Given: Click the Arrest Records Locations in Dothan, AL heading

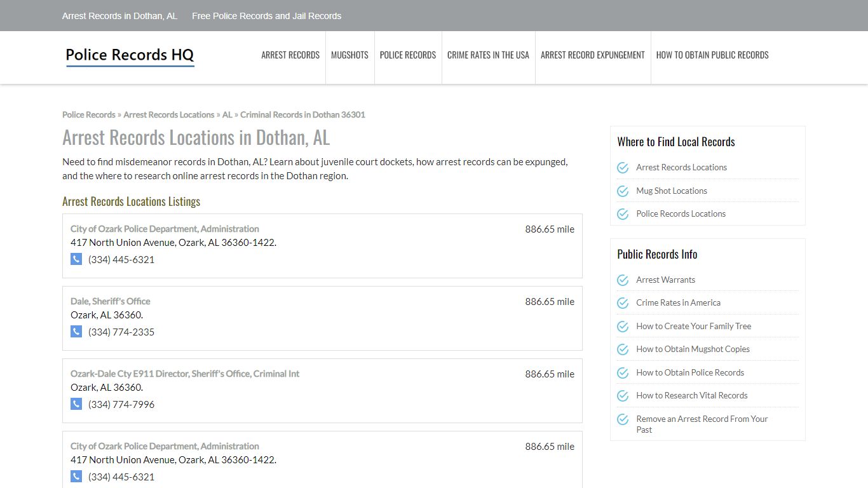Looking at the screenshot, I should click(196, 138).
